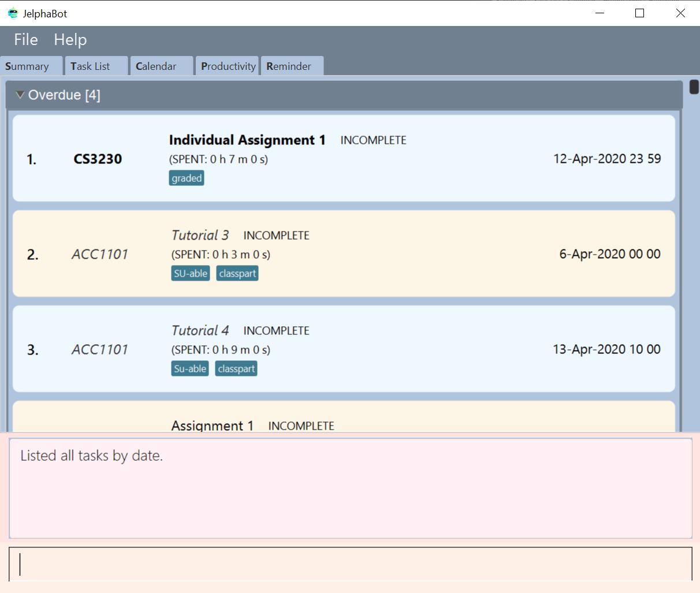This screenshot has height=593, width=700.
Task: Click INCOMPLETE status of Assignment 1
Action: click(301, 426)
